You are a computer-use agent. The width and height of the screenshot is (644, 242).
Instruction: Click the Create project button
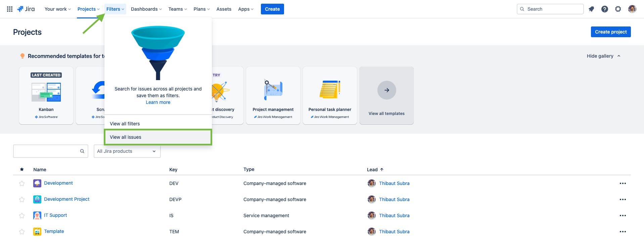point(610,32)
